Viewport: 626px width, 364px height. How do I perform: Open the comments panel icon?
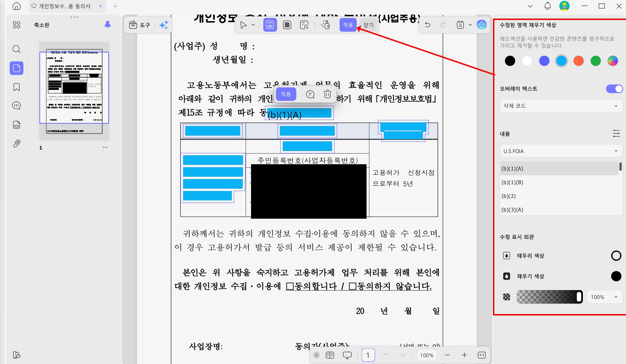tap(17, 106)
